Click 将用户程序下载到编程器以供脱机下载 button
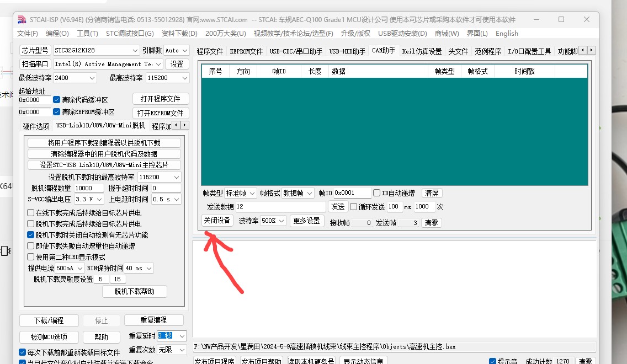 (104, 143)
